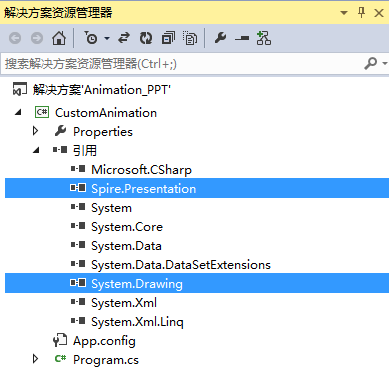
Task: Toggle the auto-hide pin on the panel
Action: [361, 13]
